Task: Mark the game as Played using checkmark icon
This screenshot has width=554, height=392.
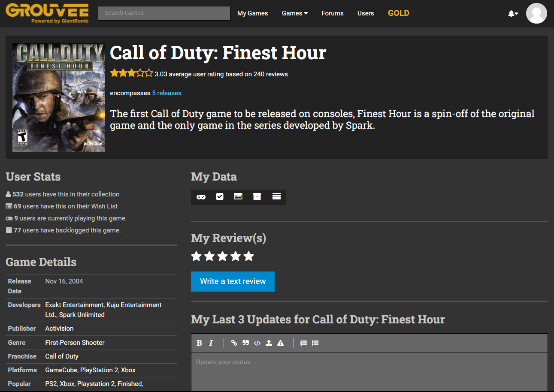Action: click(219, 196)
